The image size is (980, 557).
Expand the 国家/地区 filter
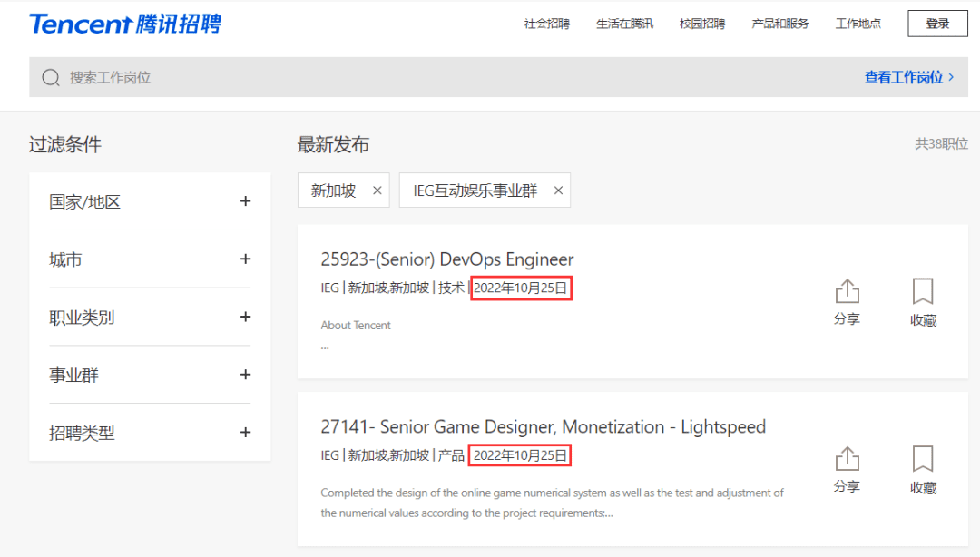(x=245, y=201)
